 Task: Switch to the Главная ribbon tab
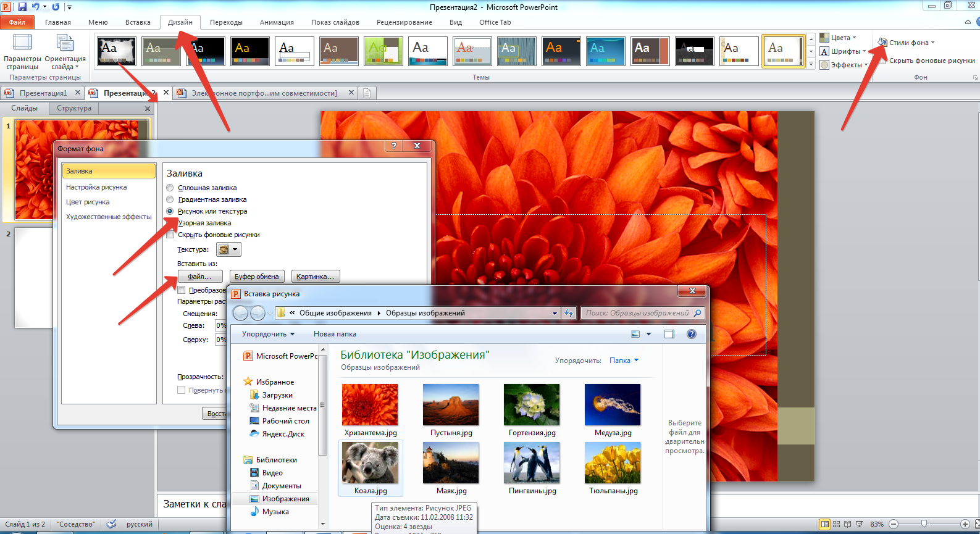coord(58,22)
